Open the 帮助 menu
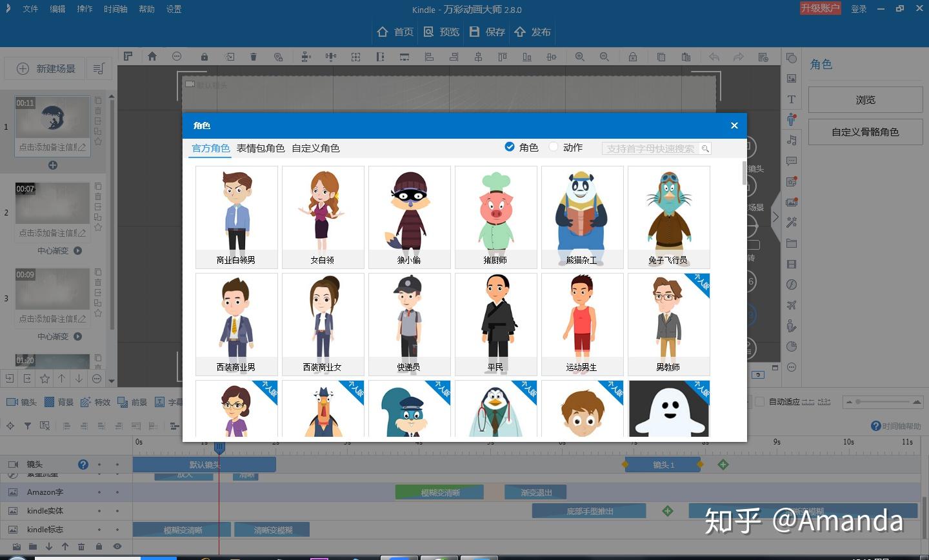This screenshot has height=560, width=929. pos(146,9)
